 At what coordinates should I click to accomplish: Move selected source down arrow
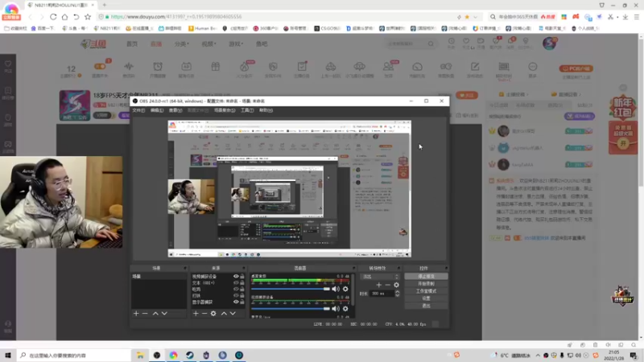pyautogui.click(x=233, y=314)
